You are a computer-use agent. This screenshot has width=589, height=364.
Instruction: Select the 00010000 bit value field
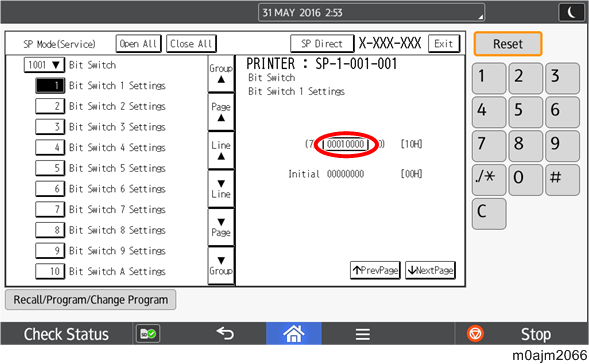click(x=346, y=144)
